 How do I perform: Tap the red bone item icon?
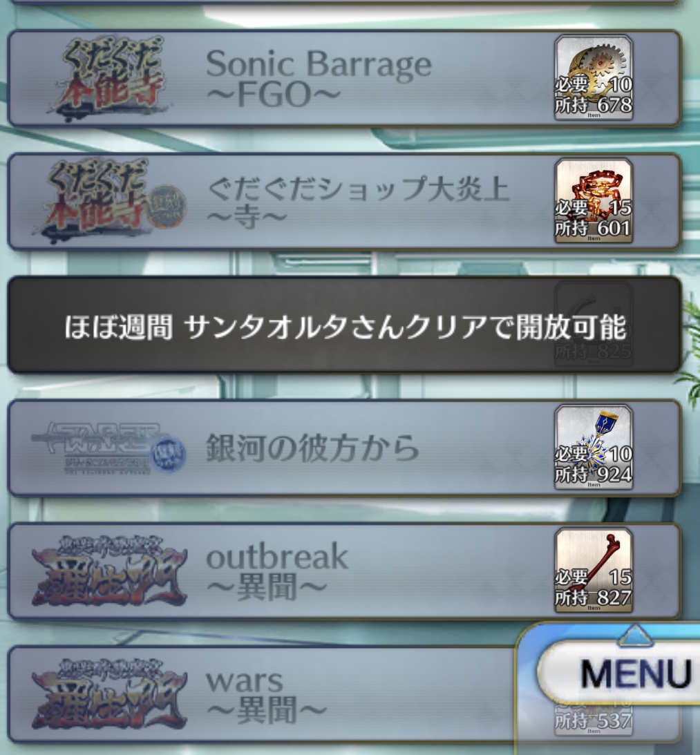[594, 571]
